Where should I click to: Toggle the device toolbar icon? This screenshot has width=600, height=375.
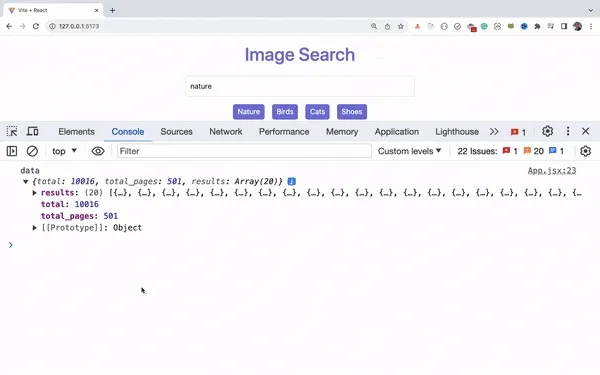pos(33,131)
